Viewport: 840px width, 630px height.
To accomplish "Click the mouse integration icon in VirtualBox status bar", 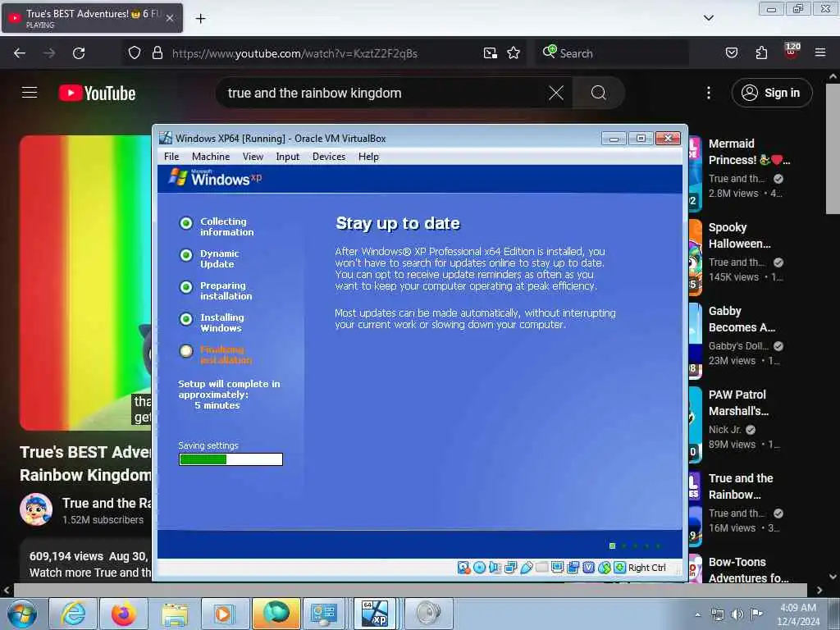I will 605,568.
